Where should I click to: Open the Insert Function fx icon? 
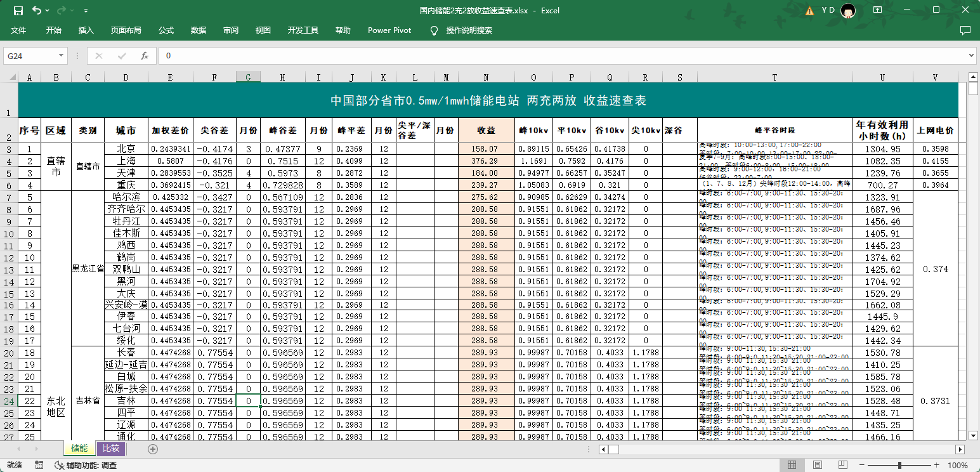pyautogui.click(x=145, y=56)
